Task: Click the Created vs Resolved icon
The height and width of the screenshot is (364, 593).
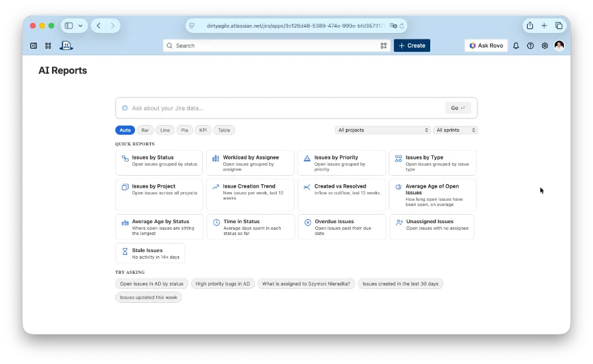Action: (x=307, y=187)
